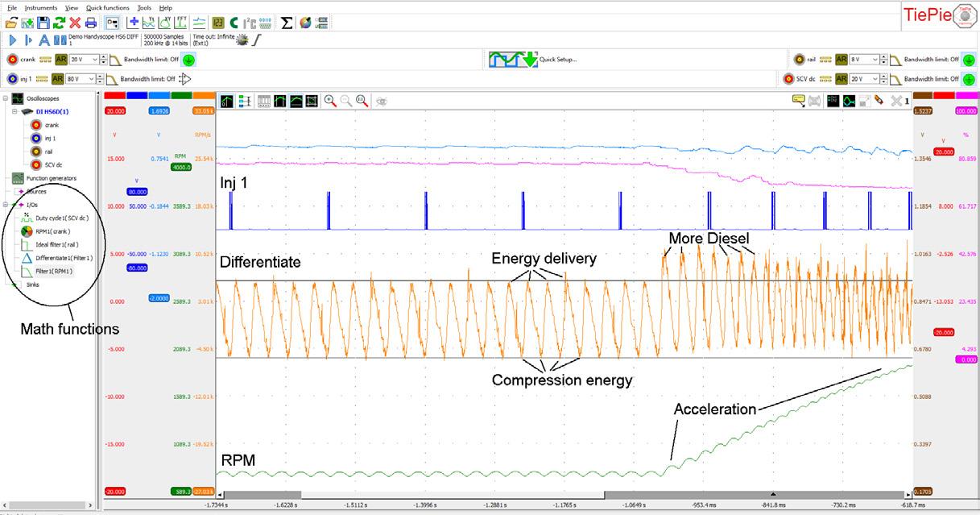Click the horizontal time scrollbar below graph
This screenshot has height=515, width=980.
pos(564,493)
